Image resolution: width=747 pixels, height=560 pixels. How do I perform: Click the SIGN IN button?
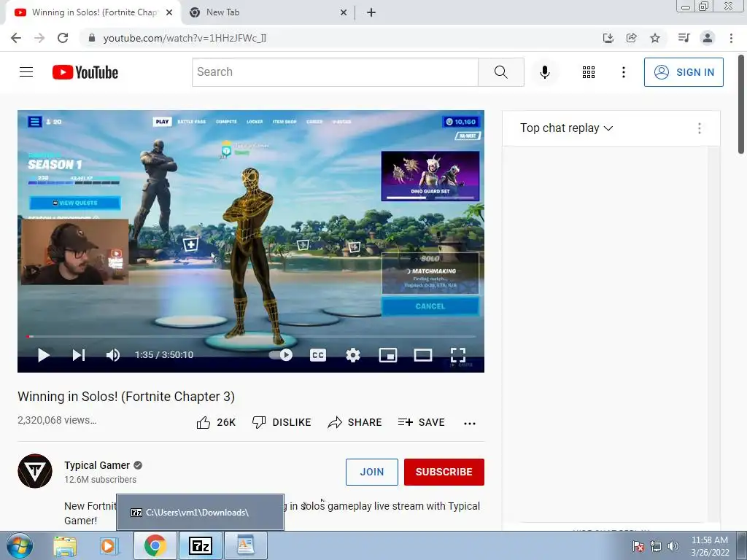click(684, 72)
